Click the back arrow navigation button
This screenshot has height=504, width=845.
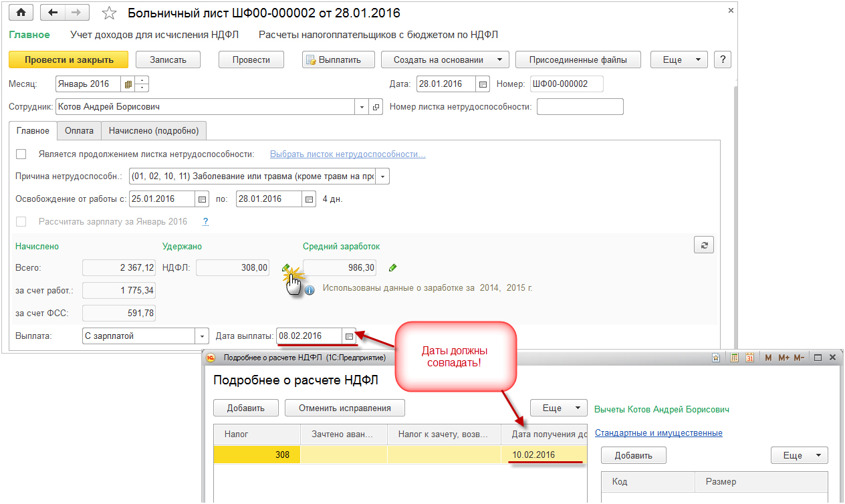(53, 13)
